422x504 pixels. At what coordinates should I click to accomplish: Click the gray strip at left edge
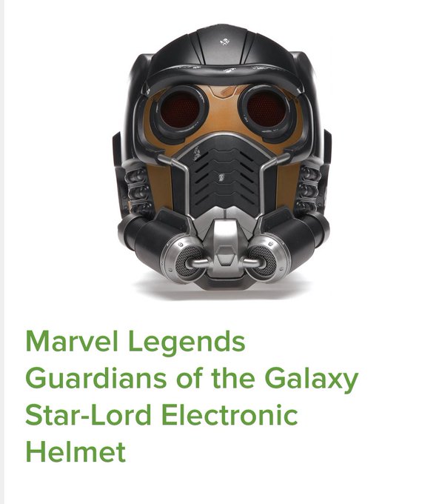[1, 252]
